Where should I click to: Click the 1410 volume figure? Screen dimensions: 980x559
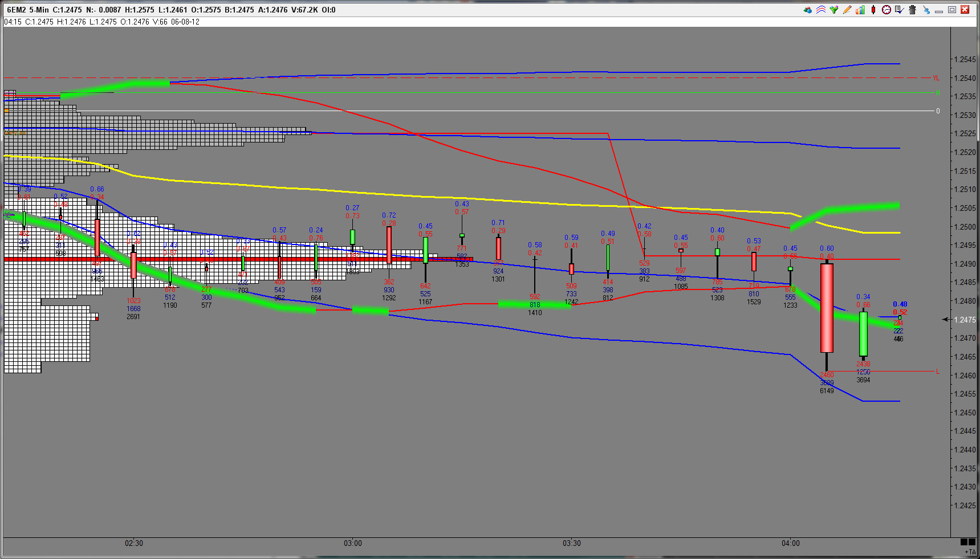[535, 313]
